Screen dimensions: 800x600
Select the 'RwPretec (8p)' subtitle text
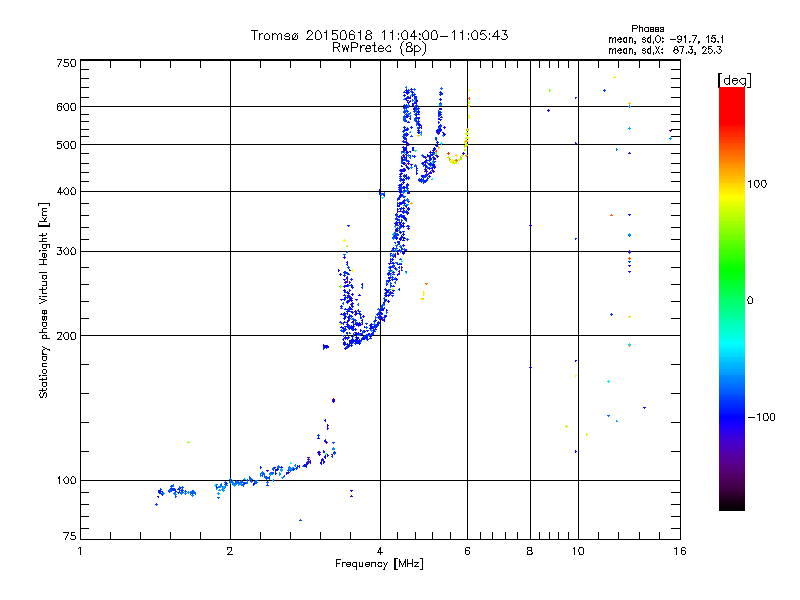(x=379, y=48)
